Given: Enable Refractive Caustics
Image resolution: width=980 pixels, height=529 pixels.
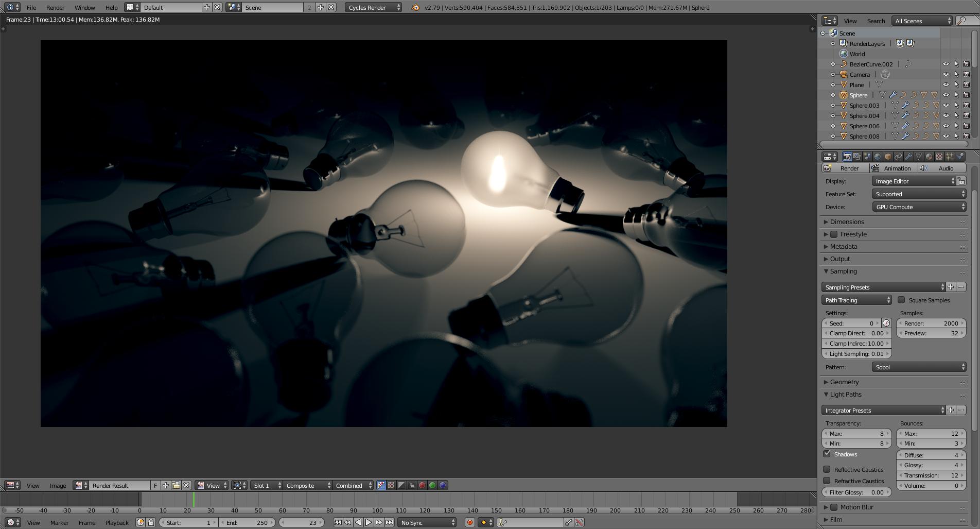Looking at the screenshot, I should click(x=827, y=481).
